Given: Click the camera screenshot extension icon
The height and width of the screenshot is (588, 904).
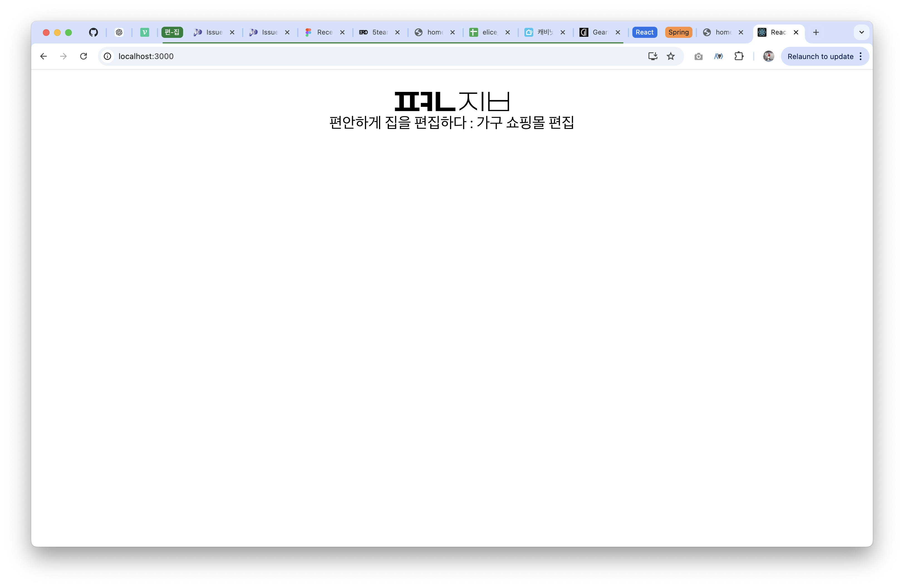Looking at the screenshot, I should [x=698, y=57].
